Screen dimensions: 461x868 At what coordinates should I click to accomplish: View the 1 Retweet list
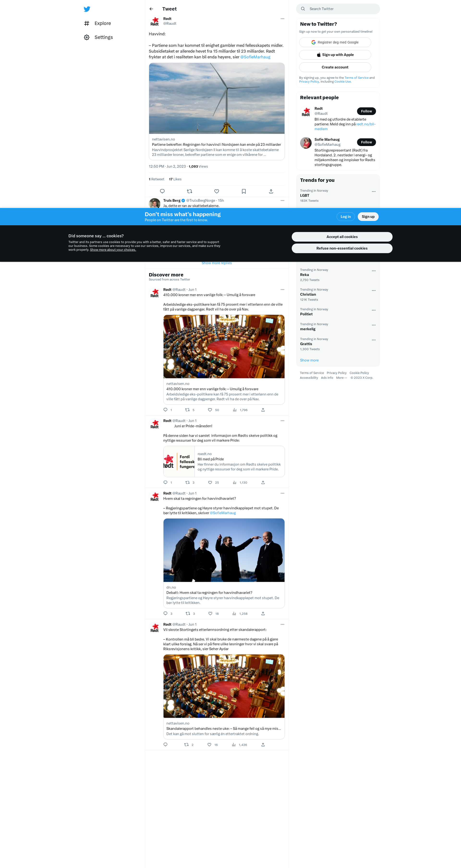(157, 179)
